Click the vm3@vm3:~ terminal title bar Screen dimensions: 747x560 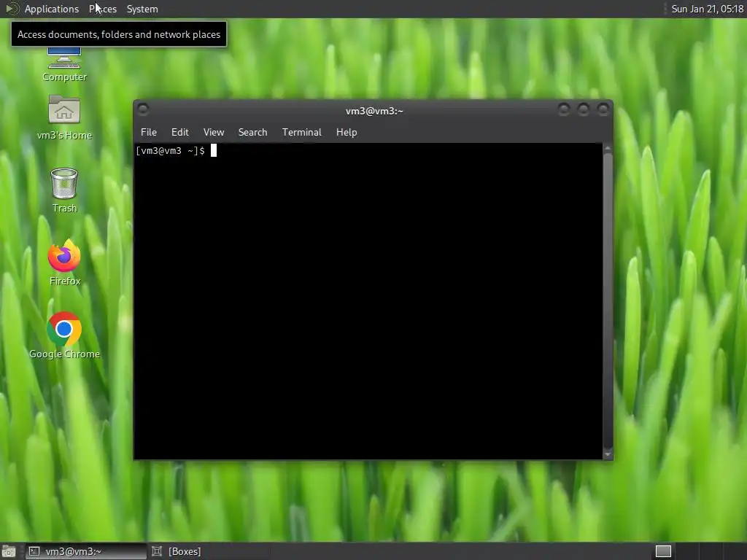tap(374, 111)
